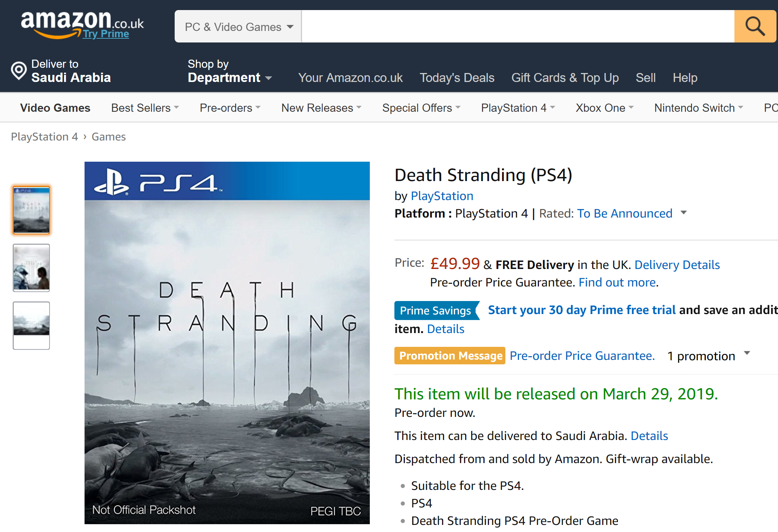Screen dimensions: 778x532
Task: Expand the rating dropdown arrow next to To Be Announced
Action: pos(683,213)
